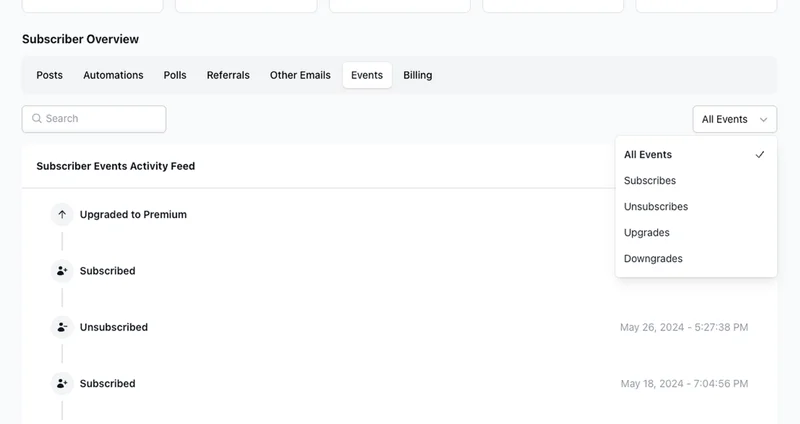Screen dimensions: 800x424
Task: Click the first Subscribed person-plus icon
Action: [62, 271]
